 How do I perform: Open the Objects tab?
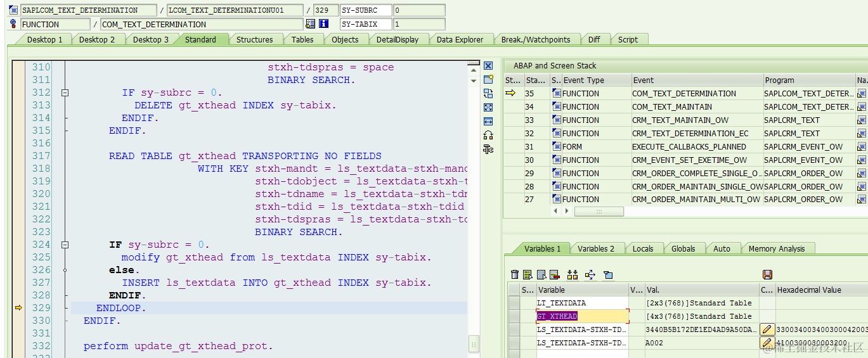[x=345, y=39]
